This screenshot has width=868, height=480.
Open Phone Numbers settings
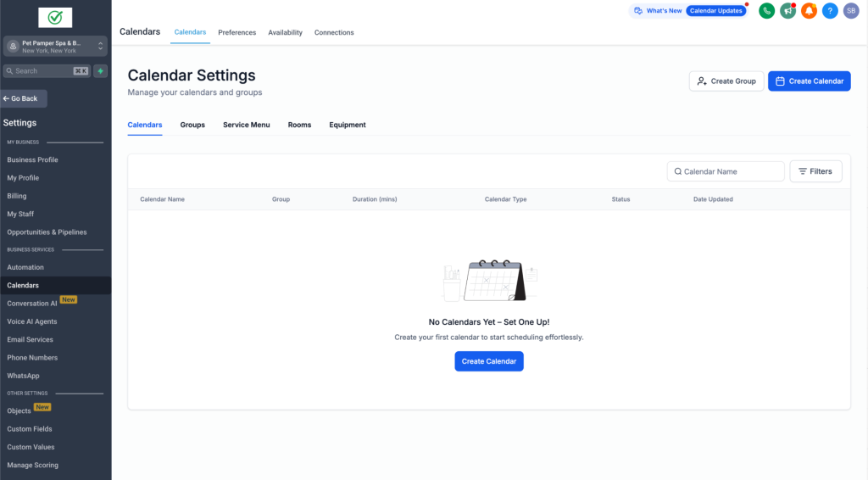point(32,358)
